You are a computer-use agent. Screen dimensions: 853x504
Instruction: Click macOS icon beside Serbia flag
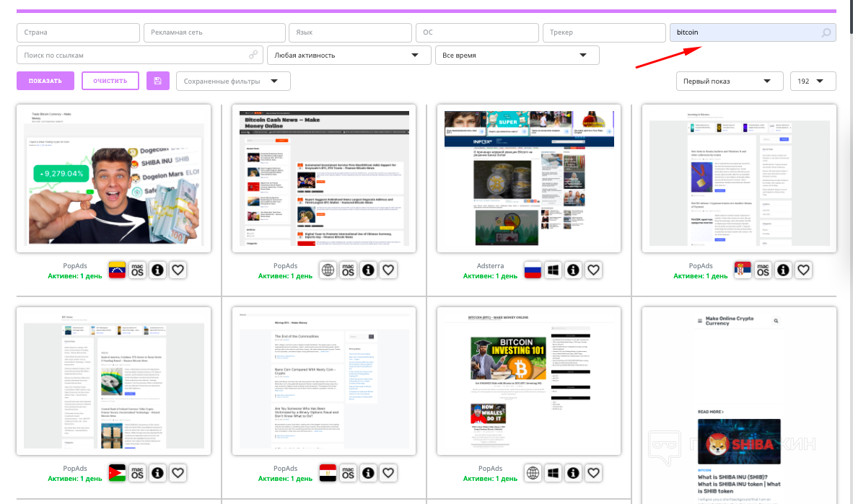tap(763, 270)
